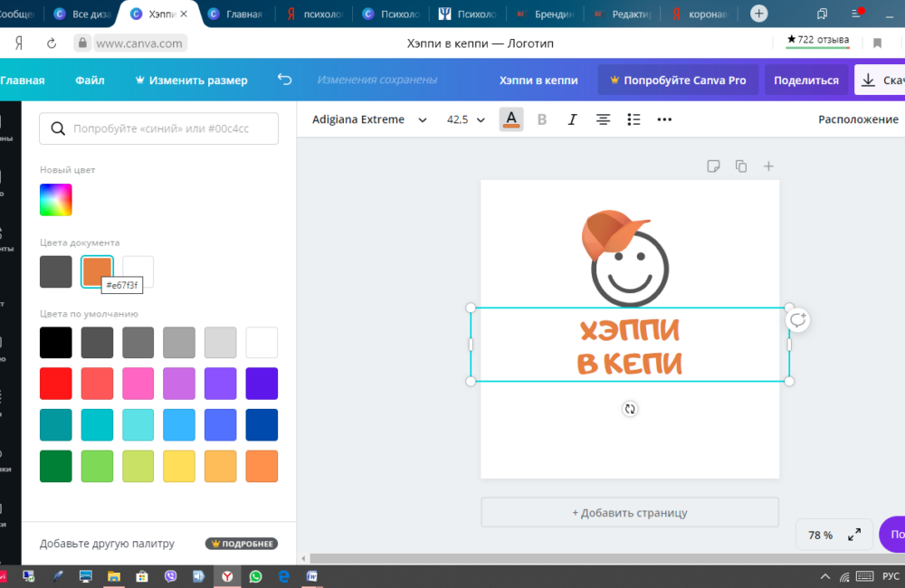Screen dimensions: 905x588
Task: Add notes to the page
Action: point(713,166)
